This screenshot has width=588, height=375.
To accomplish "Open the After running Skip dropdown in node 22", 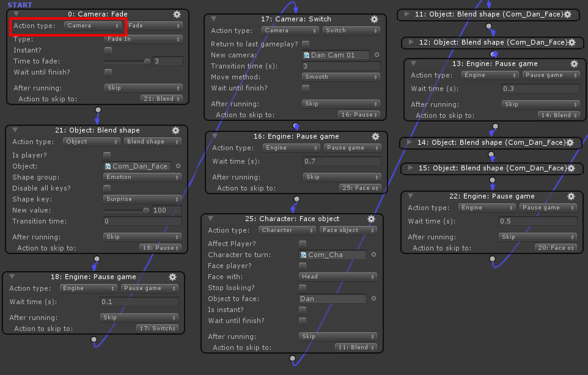I will click(x=538, y=237).
